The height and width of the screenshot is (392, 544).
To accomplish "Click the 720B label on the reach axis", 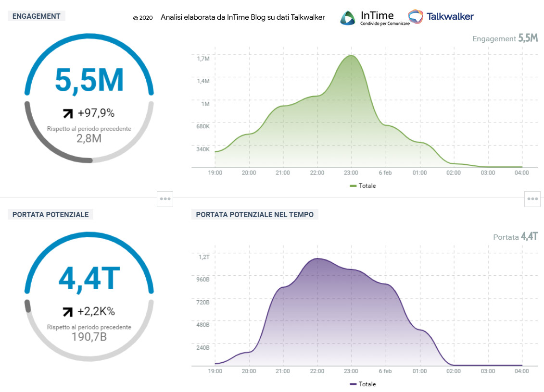I will coord(203,302).
